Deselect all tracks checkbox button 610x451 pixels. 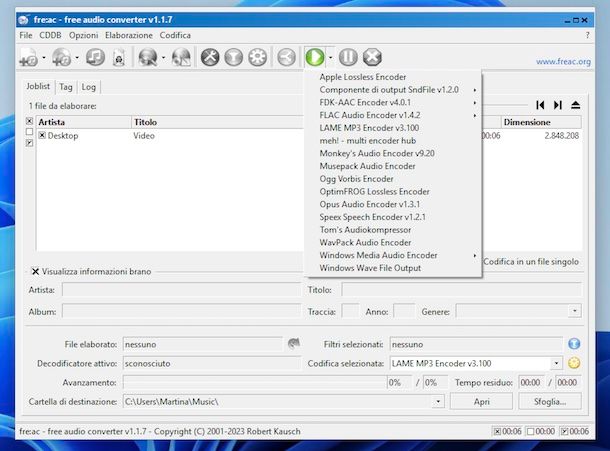tap(29, 132)
